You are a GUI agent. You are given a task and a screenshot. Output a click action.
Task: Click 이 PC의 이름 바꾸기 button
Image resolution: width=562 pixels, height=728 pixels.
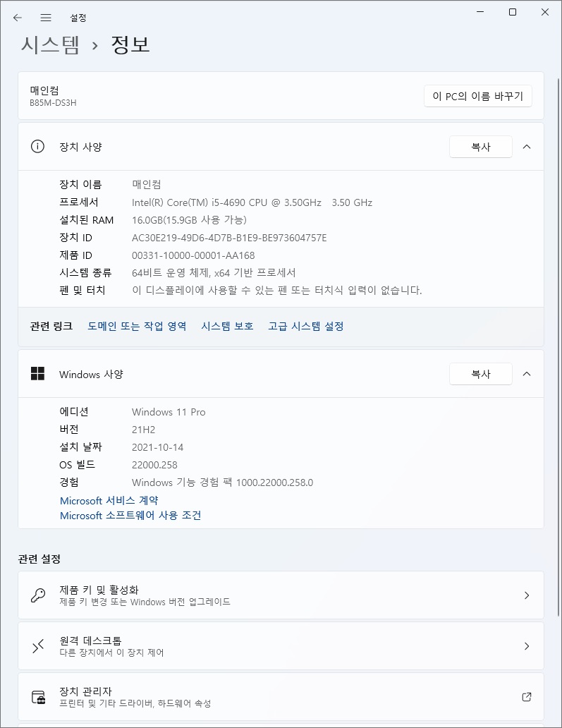tap(477, 96)
